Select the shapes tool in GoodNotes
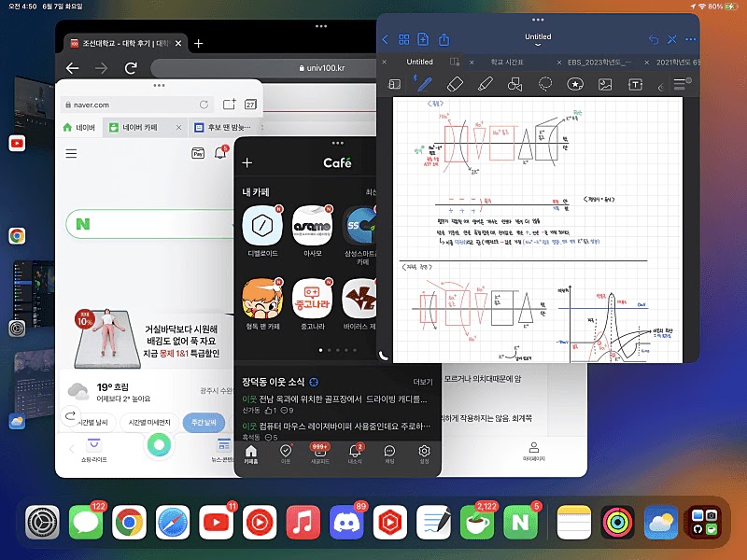 click(515, 84)
